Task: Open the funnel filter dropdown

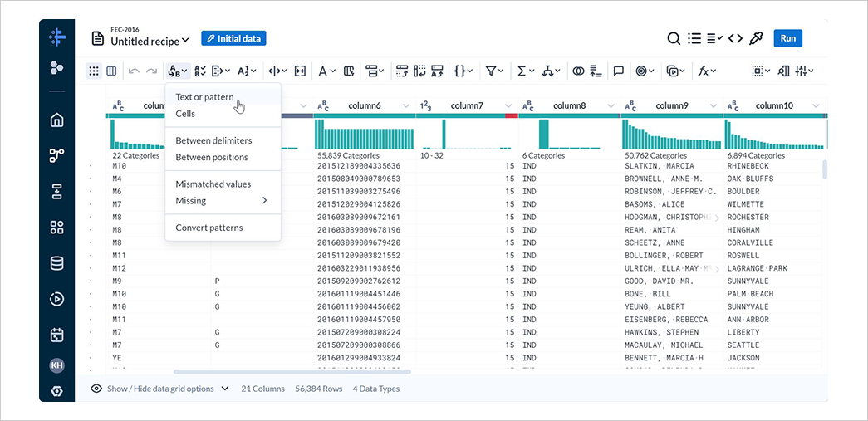Action: (494, 71)
